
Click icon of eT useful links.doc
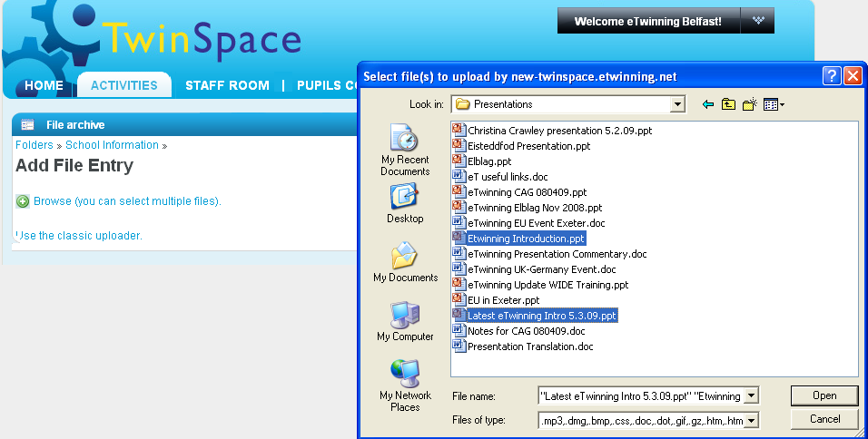(x=459, y=177)
